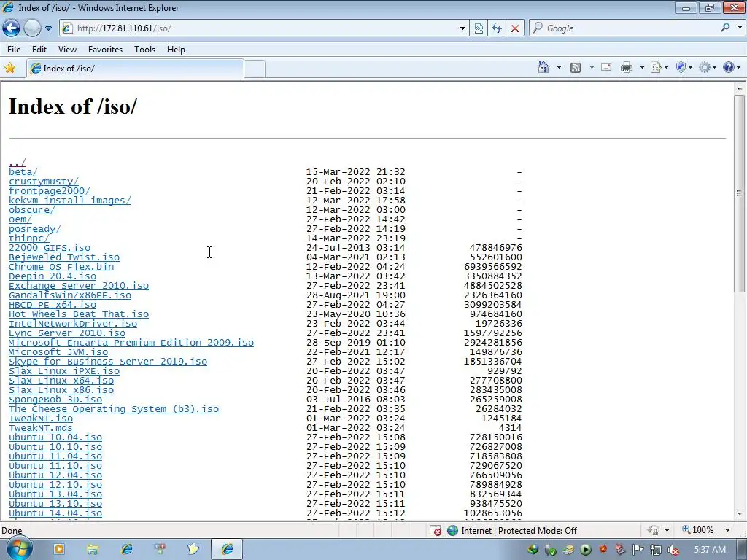747x560 pixels.
Task: Click the Ubuntu_12.04.iso link
Action: [55, 475]
